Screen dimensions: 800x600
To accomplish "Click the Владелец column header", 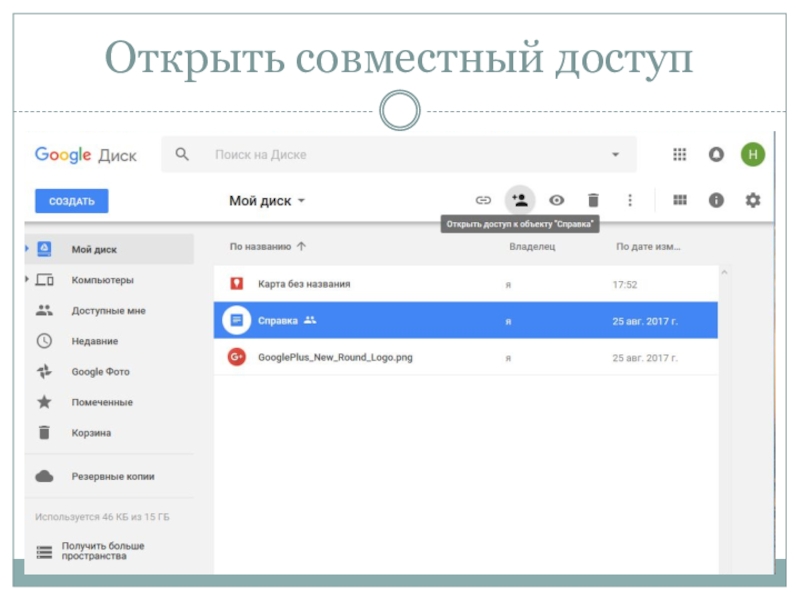I will [532, 246].
